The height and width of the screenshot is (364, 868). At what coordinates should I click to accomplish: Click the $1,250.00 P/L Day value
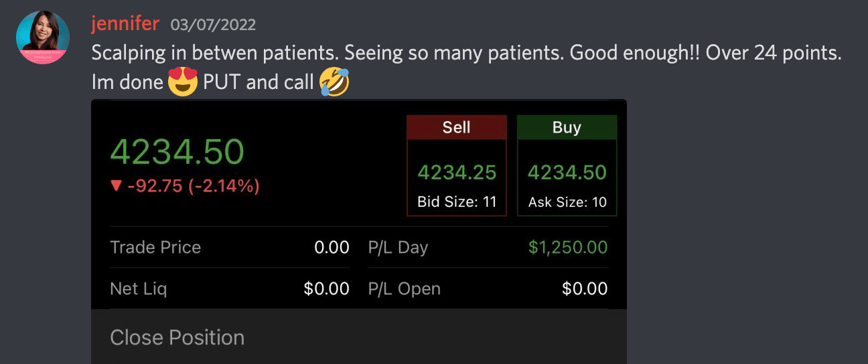pos(567,248)
